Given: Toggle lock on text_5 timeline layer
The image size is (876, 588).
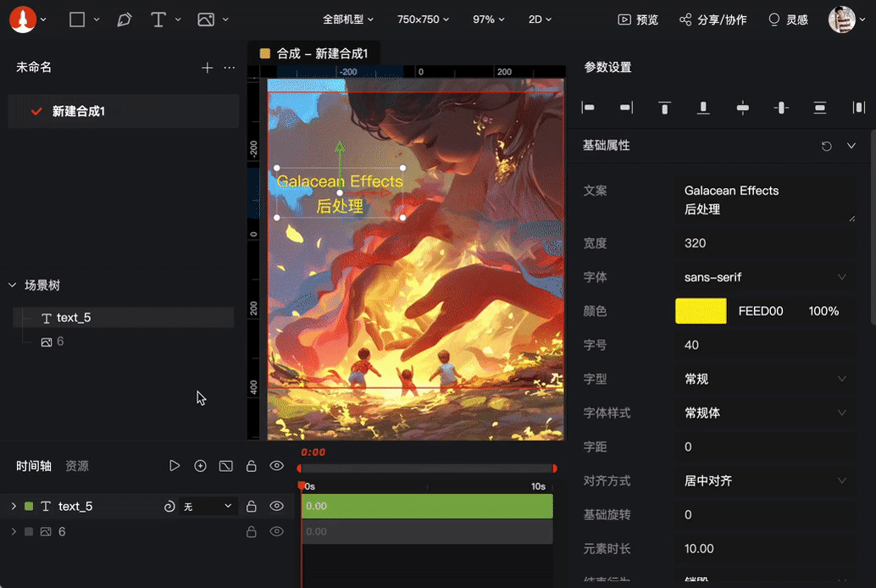Looking at the screenshot, I should 252,507.
